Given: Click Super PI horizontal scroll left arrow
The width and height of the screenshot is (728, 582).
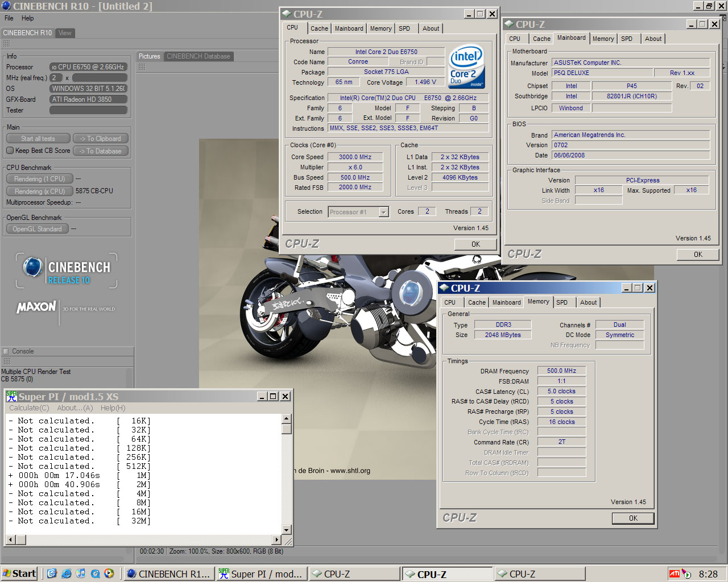Looking at the screenshot, I should click(10, 539).
